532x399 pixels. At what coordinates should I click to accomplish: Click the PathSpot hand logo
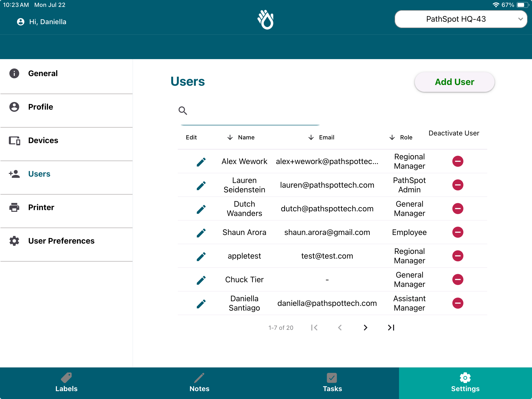point(266,20)
